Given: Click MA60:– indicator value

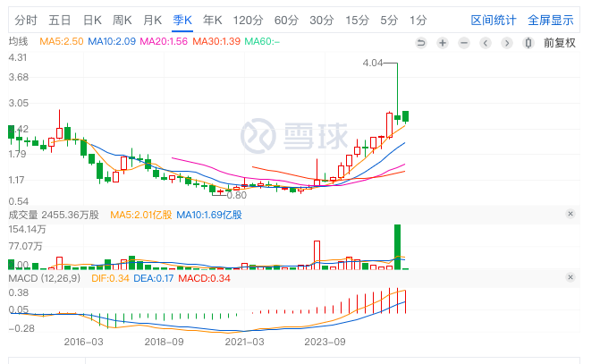Looking at the screenshot, I should point(262,41).
